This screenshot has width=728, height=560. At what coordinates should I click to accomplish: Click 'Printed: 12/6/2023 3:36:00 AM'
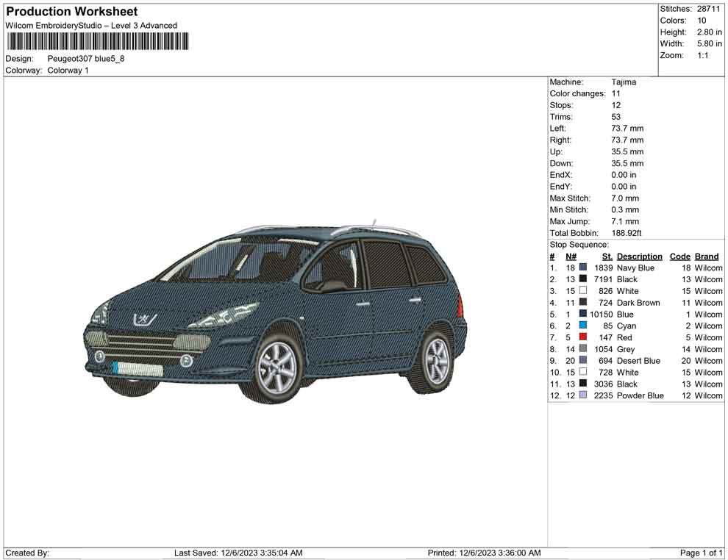(484, 553)
